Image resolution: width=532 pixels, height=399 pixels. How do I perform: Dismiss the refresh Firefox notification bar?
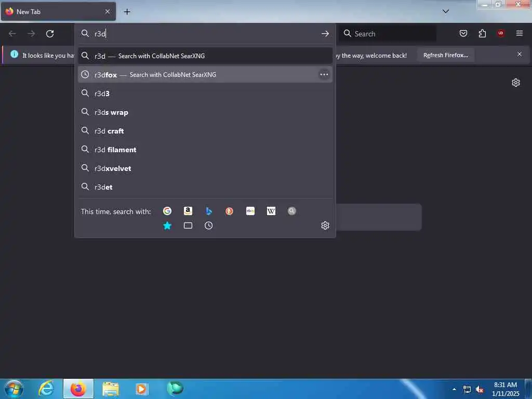(x=520, y=54)
